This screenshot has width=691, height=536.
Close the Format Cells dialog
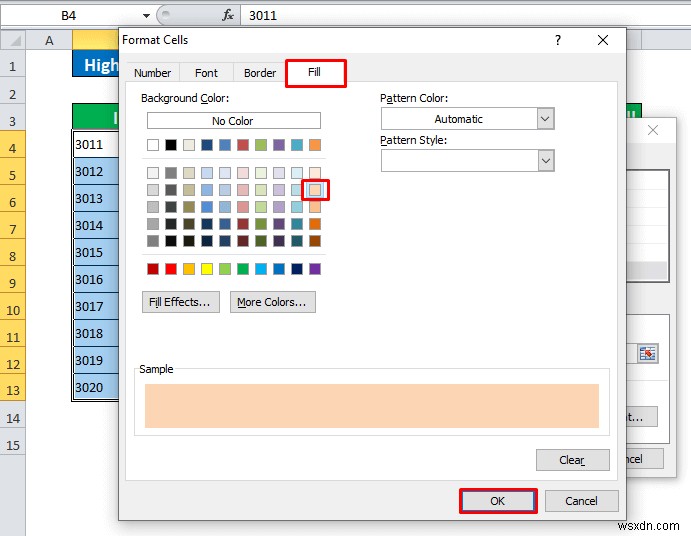tap(603, 40)
